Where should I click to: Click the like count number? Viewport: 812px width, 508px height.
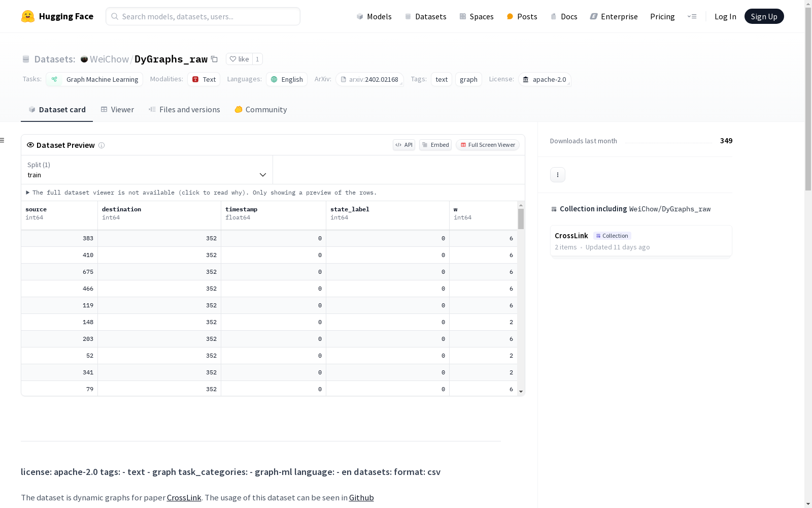coord(257,59)
